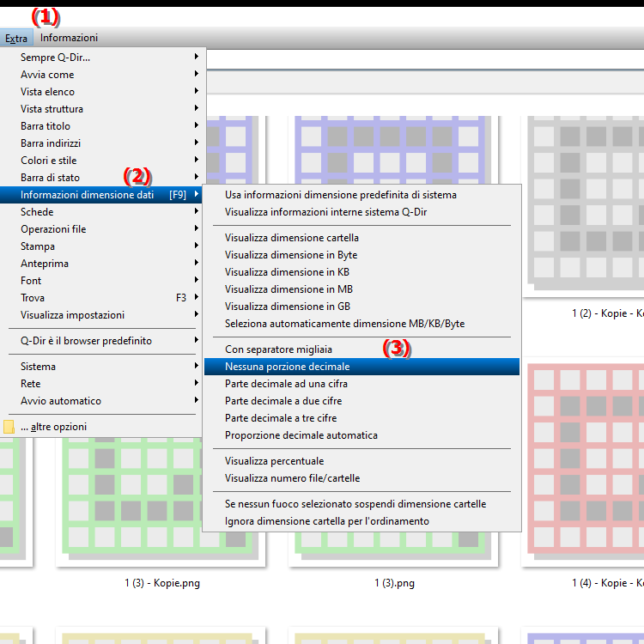Image resolution: width=644 pixels, height=644 pixels.
Task: Select Visualizza dimensione in GB
Action: (x=361, y=307)
